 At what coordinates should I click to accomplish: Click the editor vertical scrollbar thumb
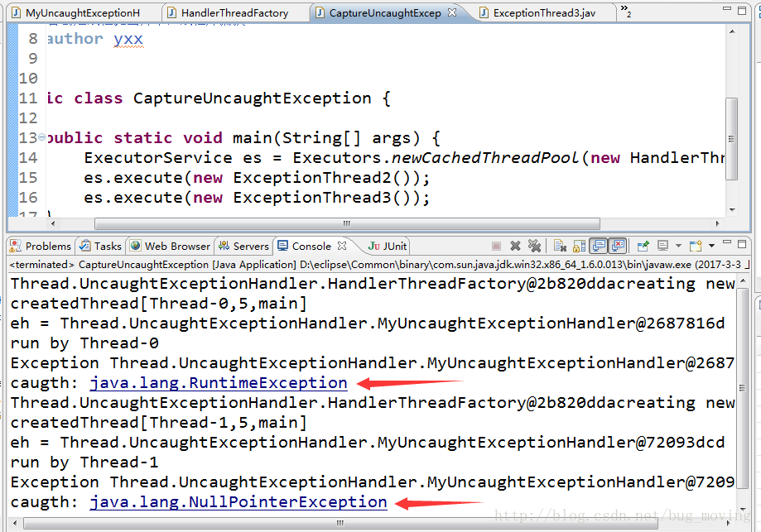click(x=732, y=139)
